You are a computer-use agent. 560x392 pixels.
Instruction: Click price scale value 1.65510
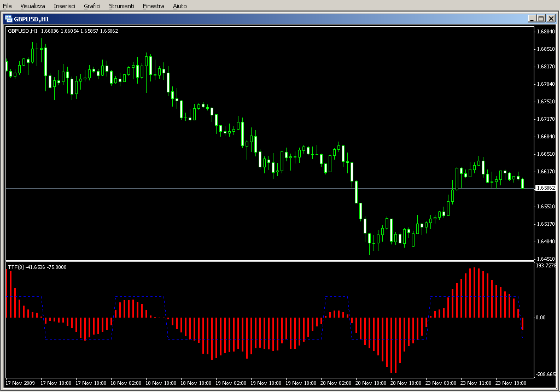pyautogui.click(x=546, y=206)
